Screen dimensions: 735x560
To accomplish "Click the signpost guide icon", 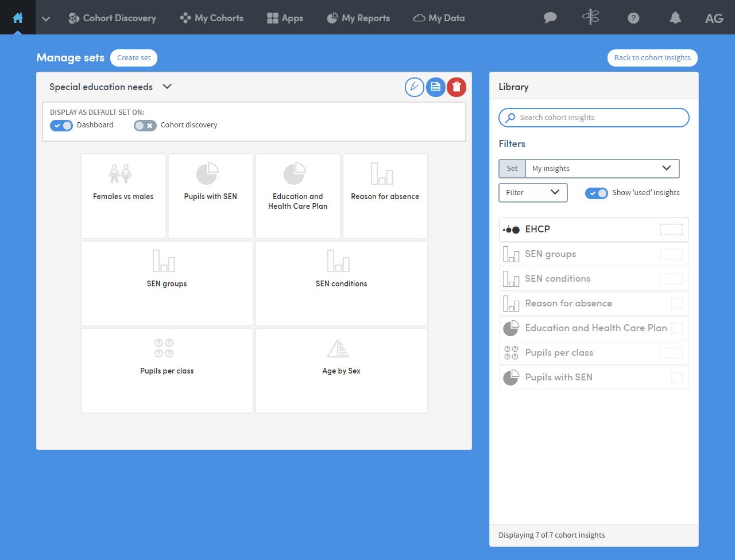I will click(x=591, y=17).
